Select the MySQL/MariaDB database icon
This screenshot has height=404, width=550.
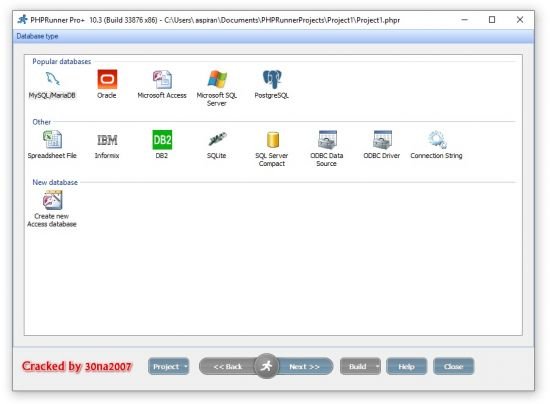(x=52, y=79)
